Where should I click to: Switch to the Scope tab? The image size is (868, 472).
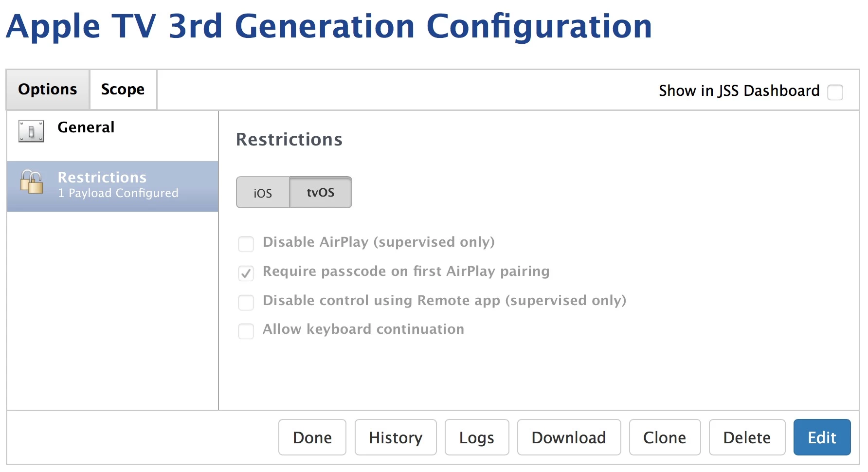pyautogui.click(x=123, y=90)
